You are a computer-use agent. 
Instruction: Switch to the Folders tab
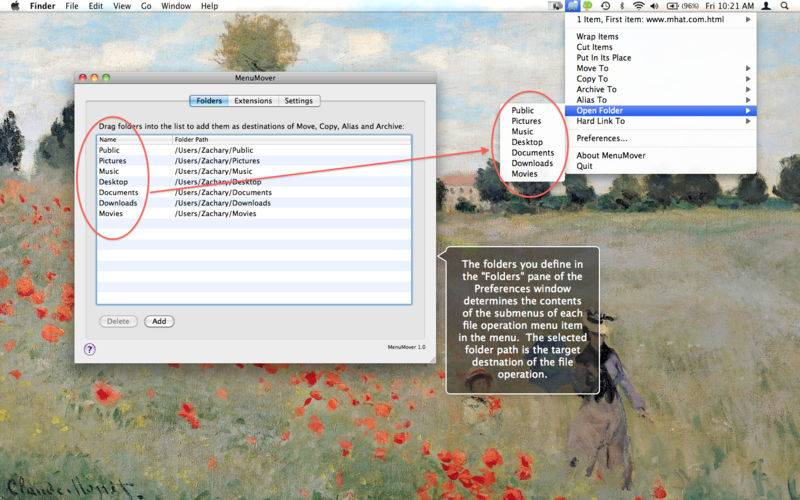point(209,101)
